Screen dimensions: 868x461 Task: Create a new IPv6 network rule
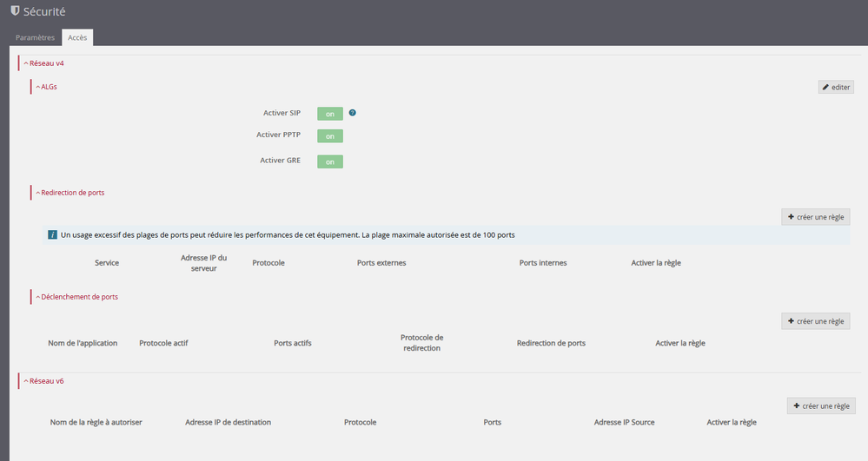(x=821, y=406)
